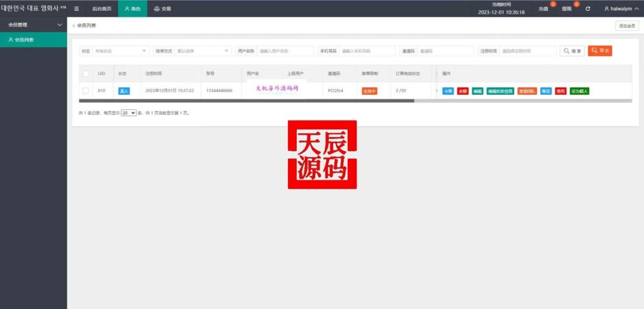Screen dimensions: 644x309
Task: Focus the 邀请码 invite code field
Action: coord(445,51)
